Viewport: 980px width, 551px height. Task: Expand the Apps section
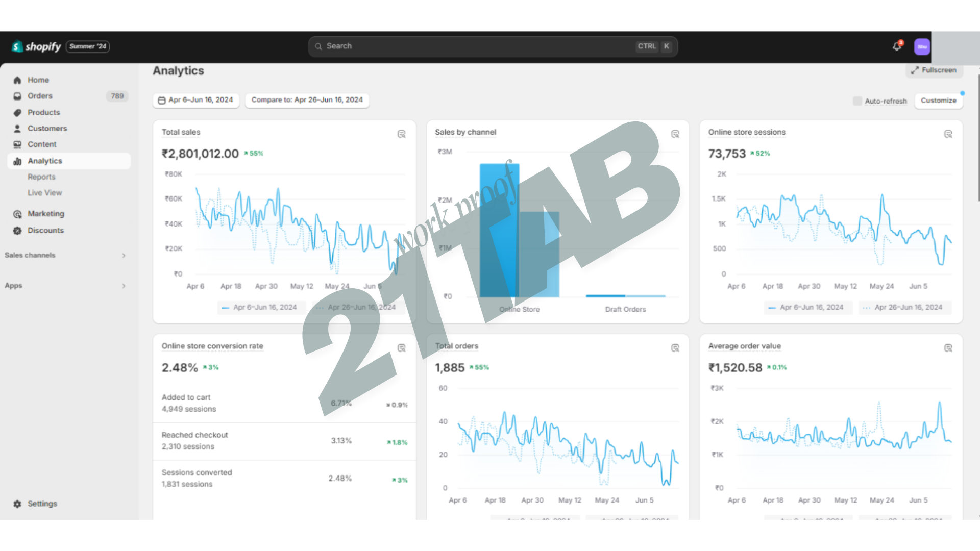[x=124, y=286]
